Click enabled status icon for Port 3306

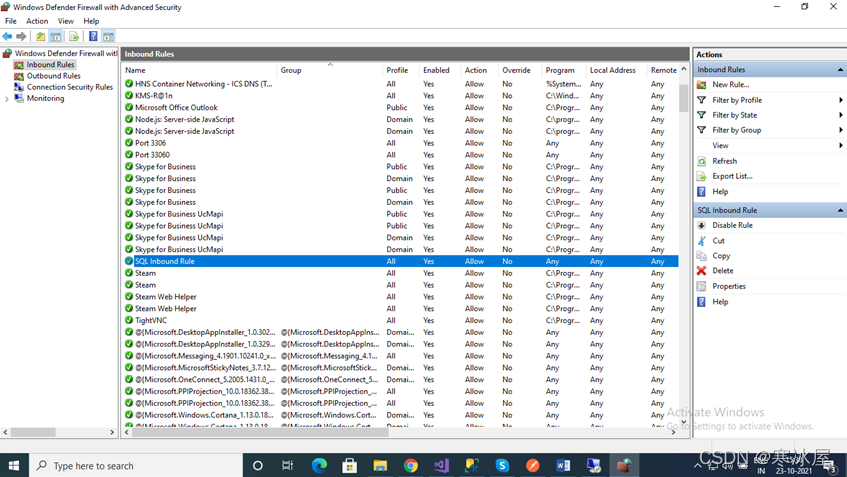129,143
